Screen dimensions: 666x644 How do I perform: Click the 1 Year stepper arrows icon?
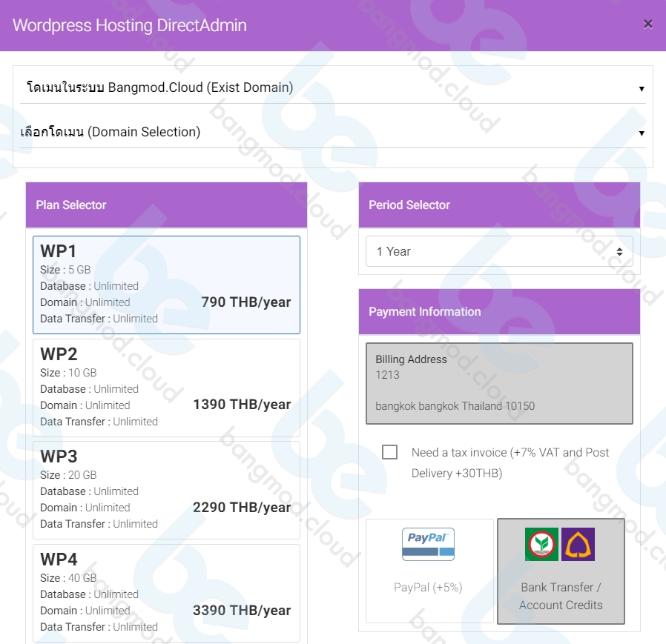point(620,252)
